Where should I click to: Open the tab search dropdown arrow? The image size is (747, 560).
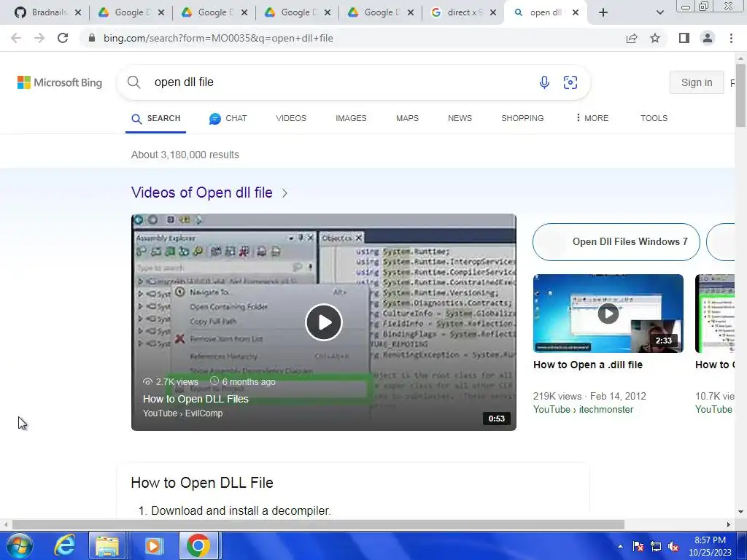[659, 12]
